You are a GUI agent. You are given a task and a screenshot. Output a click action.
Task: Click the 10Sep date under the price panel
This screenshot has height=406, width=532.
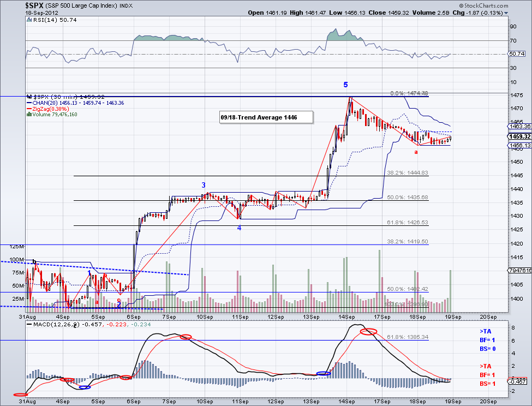pos(205,317)
